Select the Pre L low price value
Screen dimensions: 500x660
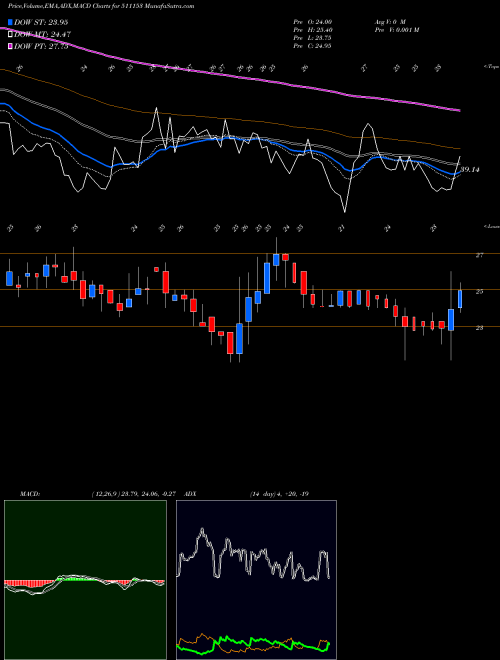tap(312, 37)
